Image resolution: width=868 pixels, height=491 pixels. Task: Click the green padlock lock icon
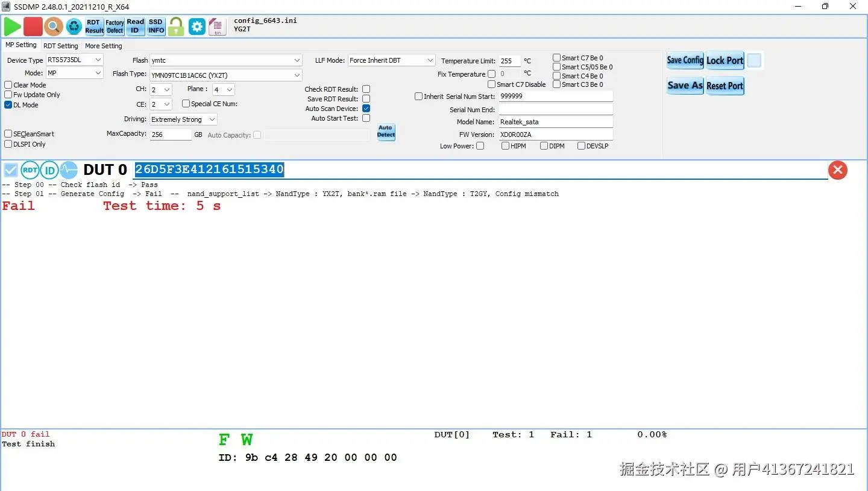coord(176,26)
